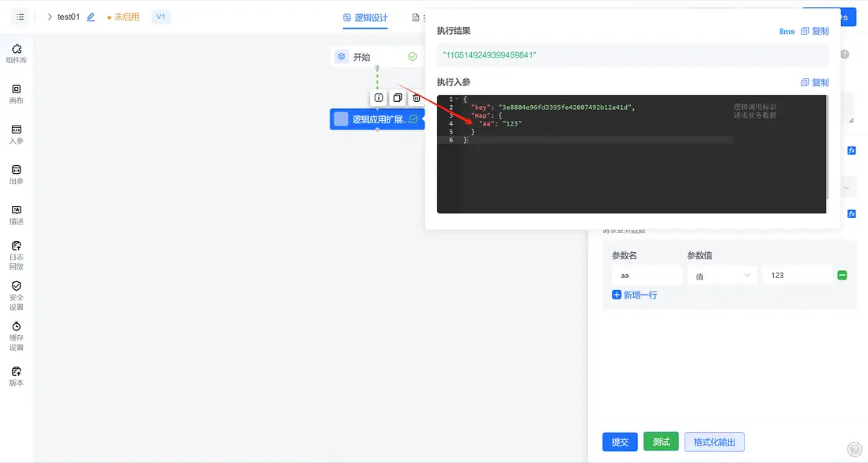Switch to the 逻辑设计 tab
Screen dimensions: 868x463
(x=365, y=17)
